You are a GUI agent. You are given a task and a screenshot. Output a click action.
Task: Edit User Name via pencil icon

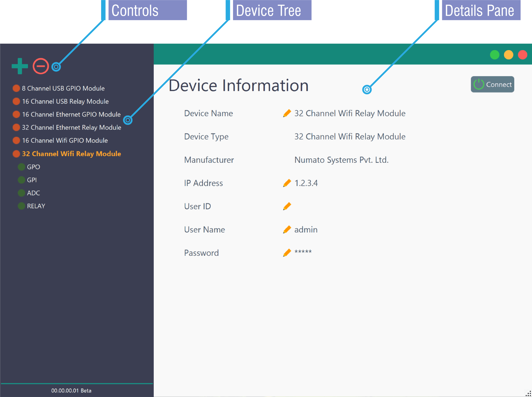[287, 230]
